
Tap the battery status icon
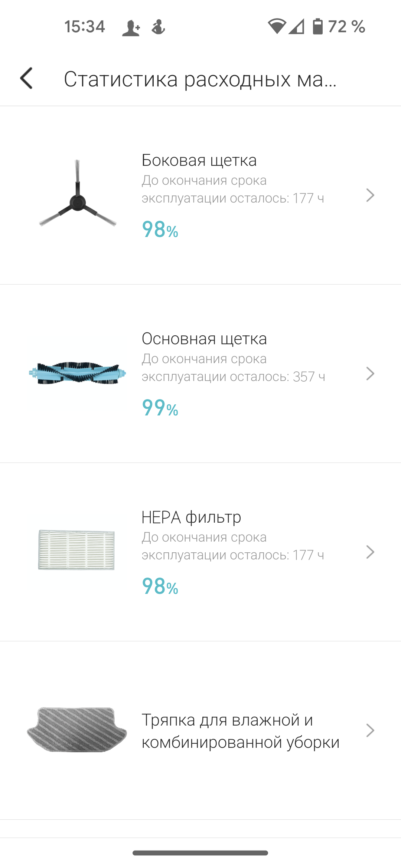(318, 26)
